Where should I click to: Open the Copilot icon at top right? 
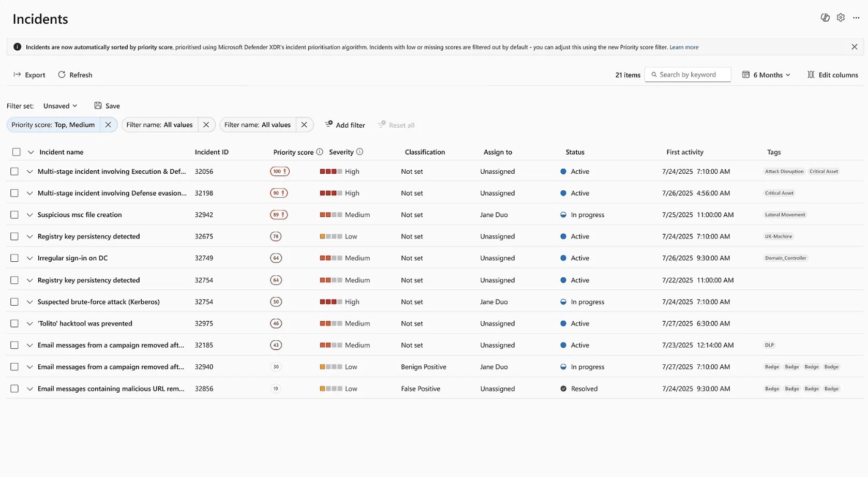click(x=825, y=18)
